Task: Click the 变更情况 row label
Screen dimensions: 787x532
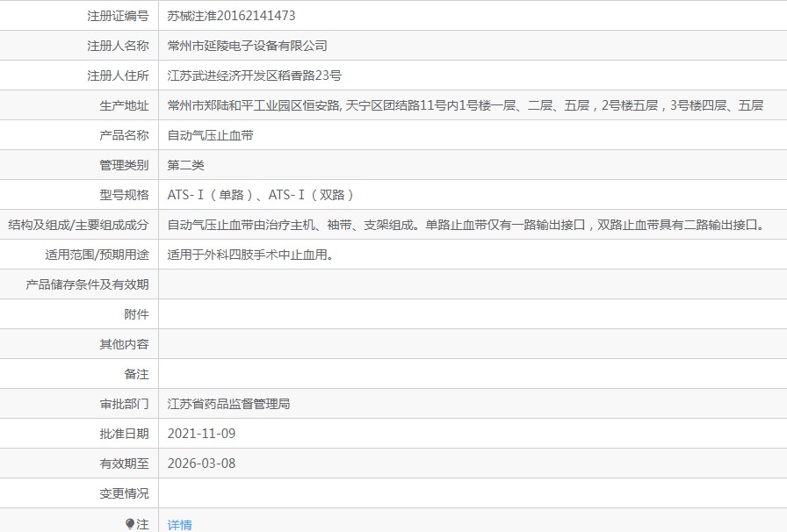Action: [124, 493]
